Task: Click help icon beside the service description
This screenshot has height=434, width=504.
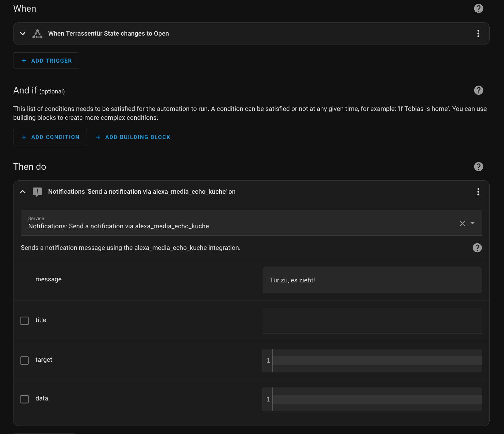Action: pyautogui.click(x=477, y=248)
